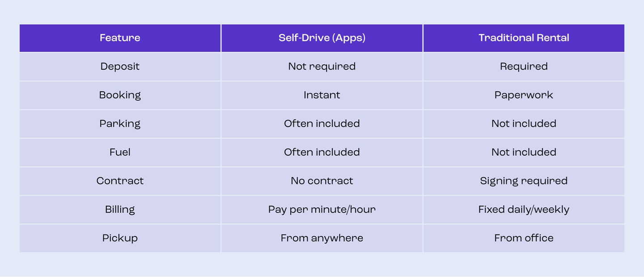The width and height of the screenshot is (644, 277).
Task: Select the Deposit row label
Action: pos(120,67)
